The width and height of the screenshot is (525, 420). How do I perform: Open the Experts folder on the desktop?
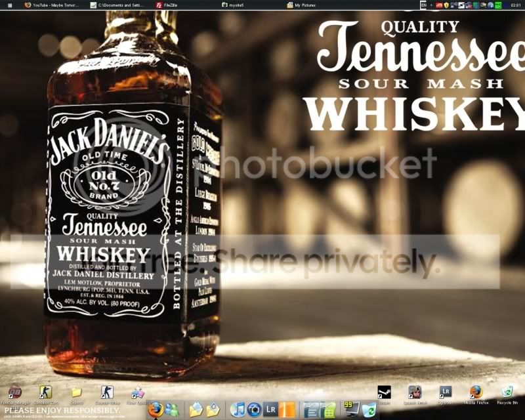[x=77, y=392]
